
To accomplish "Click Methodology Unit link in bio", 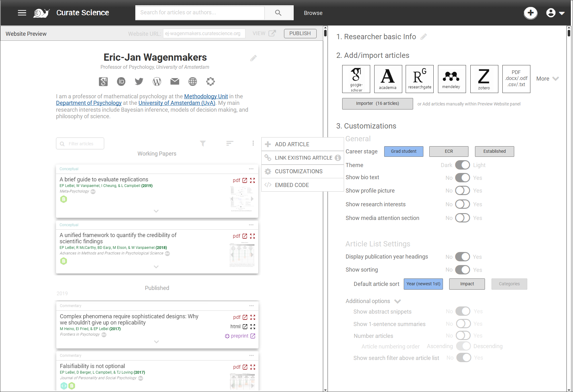I will 206,96.
